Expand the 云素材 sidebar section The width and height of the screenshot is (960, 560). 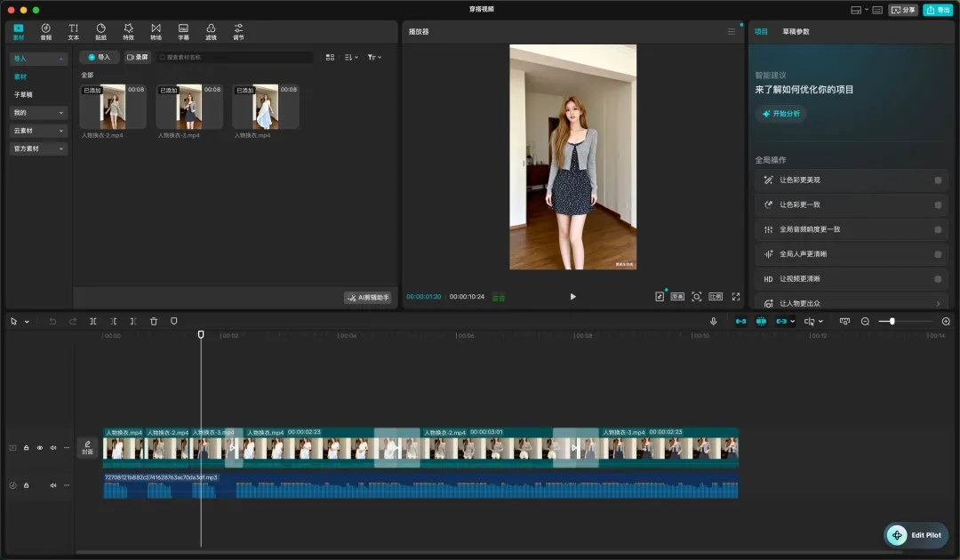38,131
